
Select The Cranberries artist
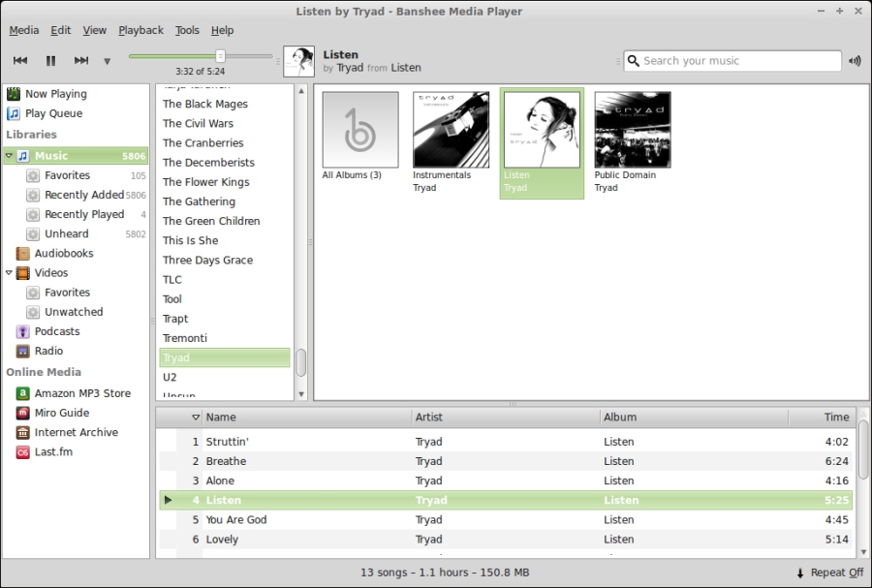[x=225, y=142]
